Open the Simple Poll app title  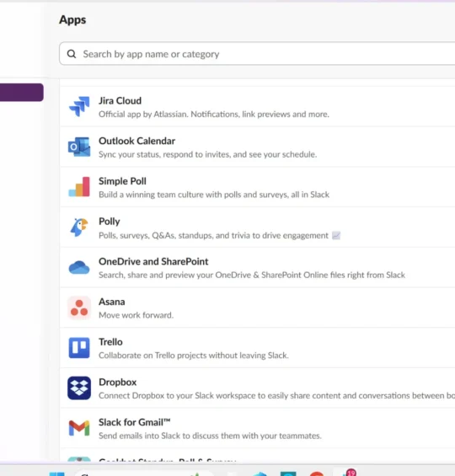122,181
